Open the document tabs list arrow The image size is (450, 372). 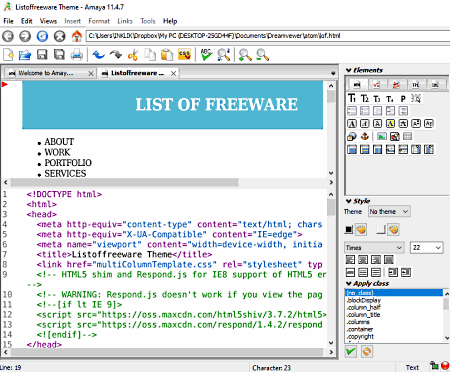click(333, 73)
